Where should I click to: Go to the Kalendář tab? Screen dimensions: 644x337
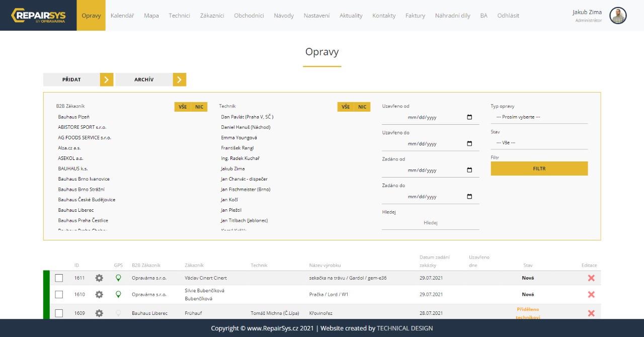[122, 16]
